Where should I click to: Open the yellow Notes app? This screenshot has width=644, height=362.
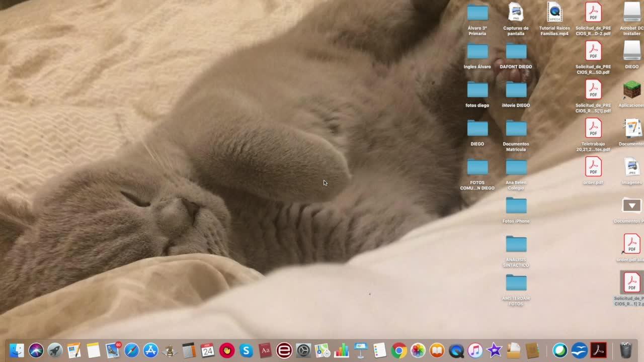point(93,350)
